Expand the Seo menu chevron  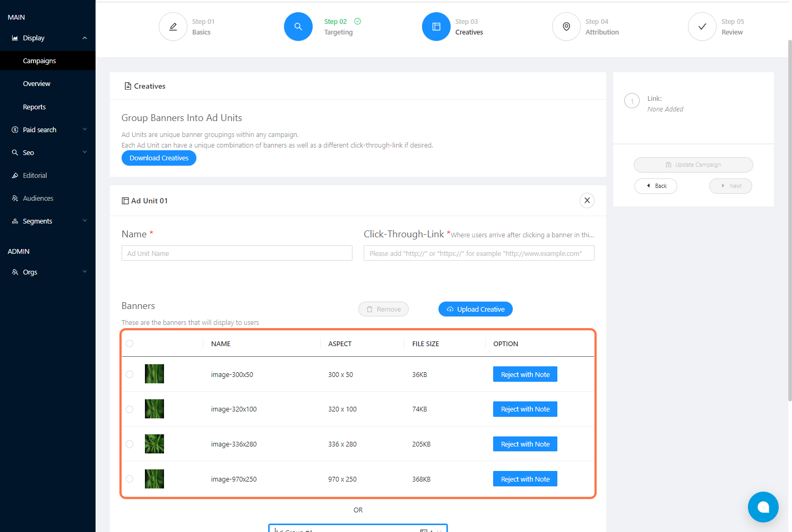pyautogui.click(x=84, y=152)
